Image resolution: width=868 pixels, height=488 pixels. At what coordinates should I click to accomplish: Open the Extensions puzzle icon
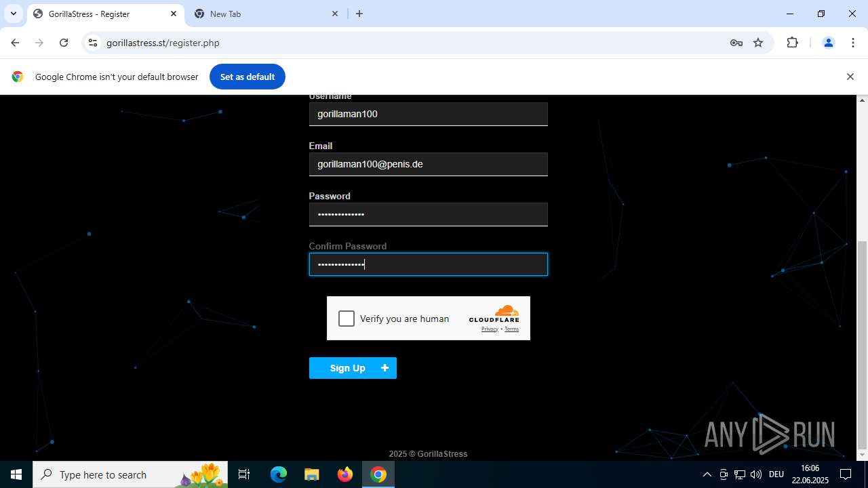[x=792, y=43]
